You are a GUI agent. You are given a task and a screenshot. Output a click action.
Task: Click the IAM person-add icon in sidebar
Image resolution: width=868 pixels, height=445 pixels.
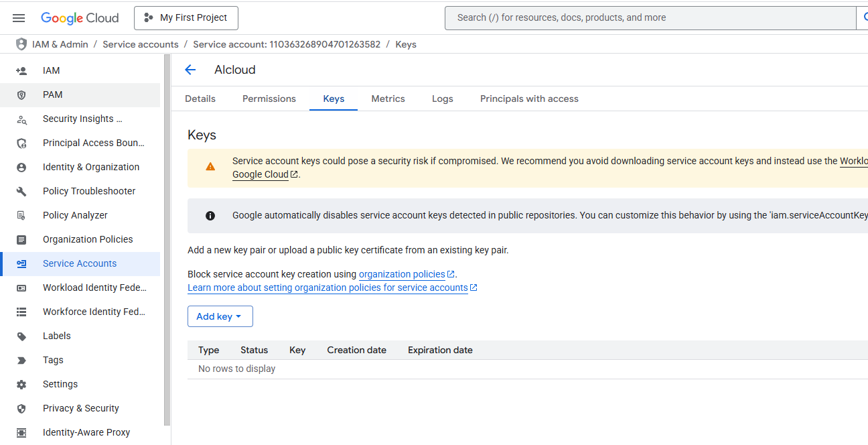21,70
